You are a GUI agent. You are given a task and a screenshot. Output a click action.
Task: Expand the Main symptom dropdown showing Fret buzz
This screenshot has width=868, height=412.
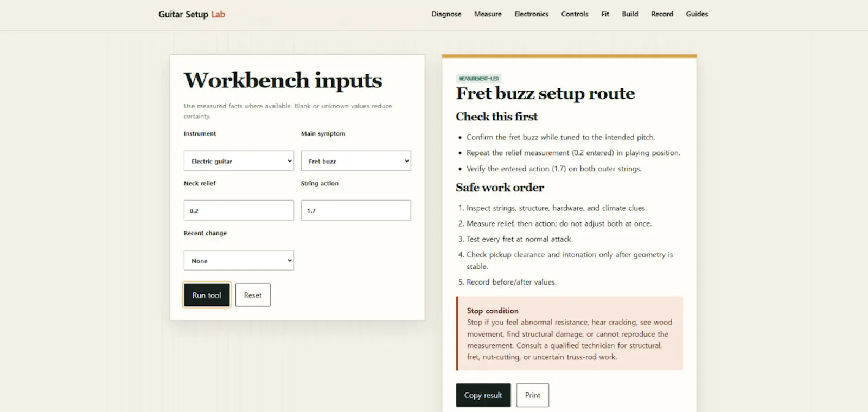click(x=356, y=161)
